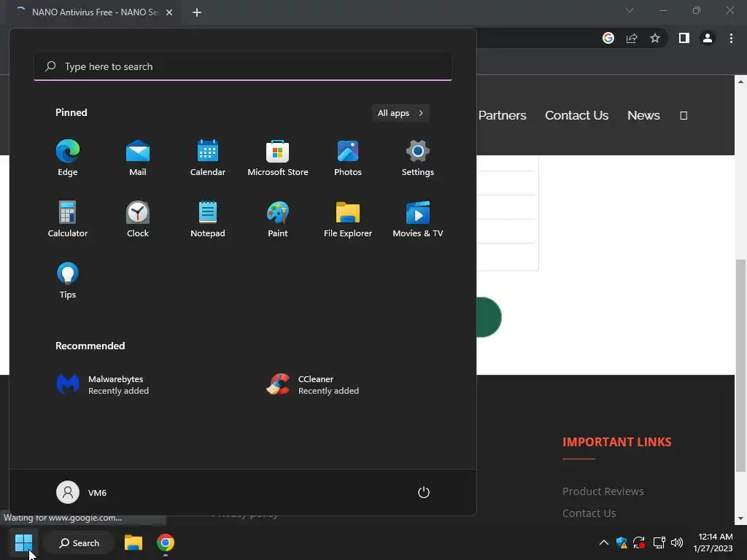The width and height of the screenshot is (747, 560).
Task: Switch to Chrome on the taskbar
Action: 166,542
